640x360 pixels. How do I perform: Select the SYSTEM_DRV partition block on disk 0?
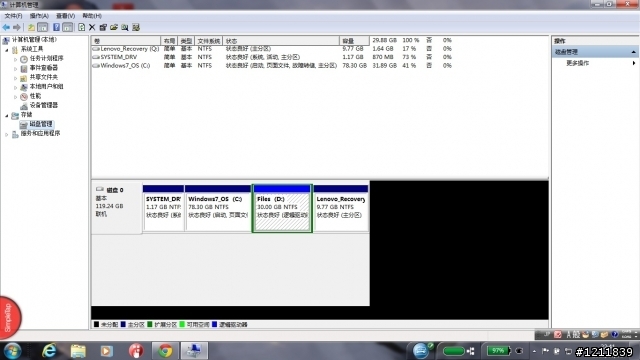coord(163,208)
